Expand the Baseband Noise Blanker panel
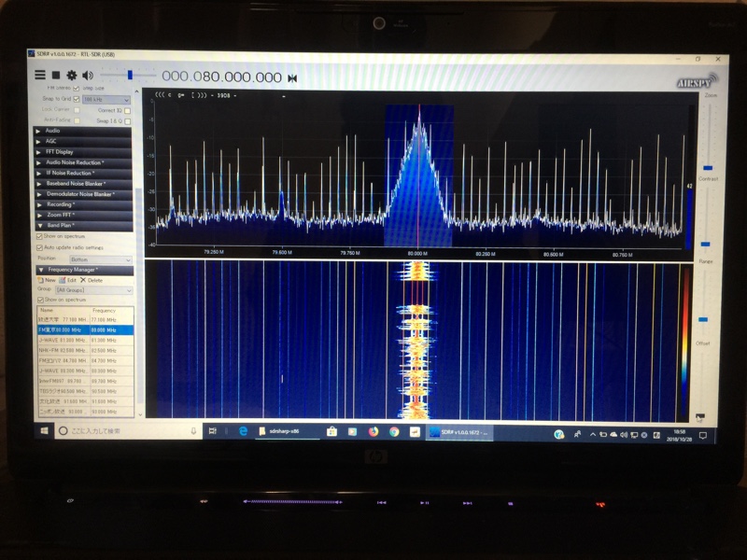 pyautogui.click(x=83, y=183)
